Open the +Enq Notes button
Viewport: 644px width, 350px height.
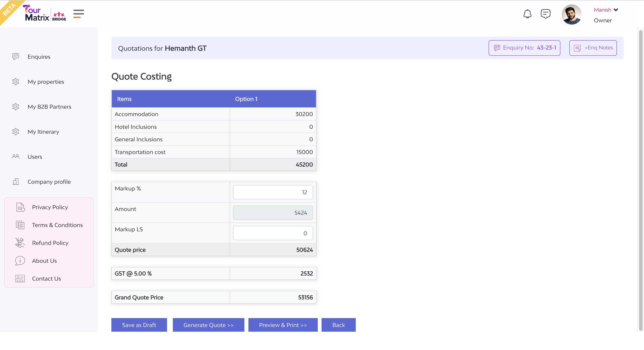pos(593,48)
